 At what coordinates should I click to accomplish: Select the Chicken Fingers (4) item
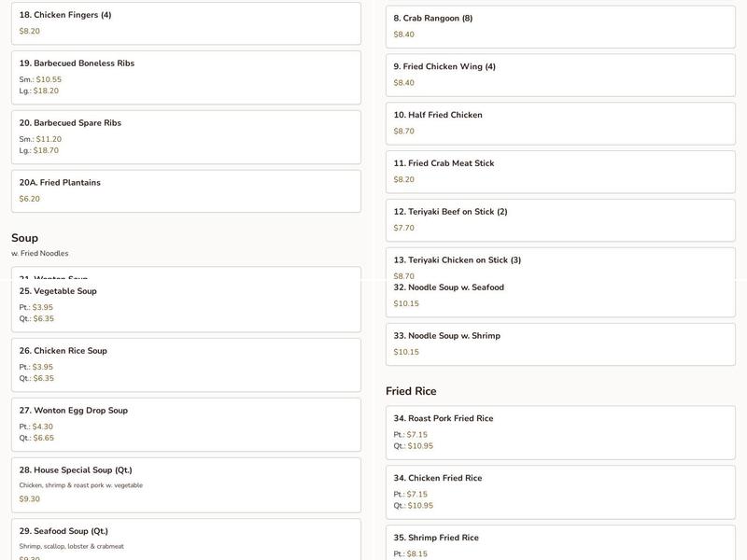coord(186,23)
